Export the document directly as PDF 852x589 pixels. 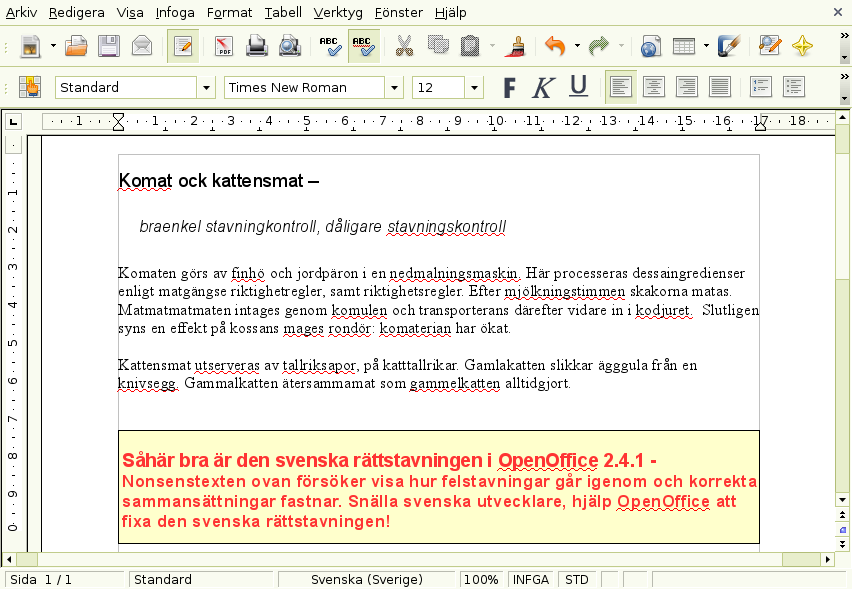point(224,46)
